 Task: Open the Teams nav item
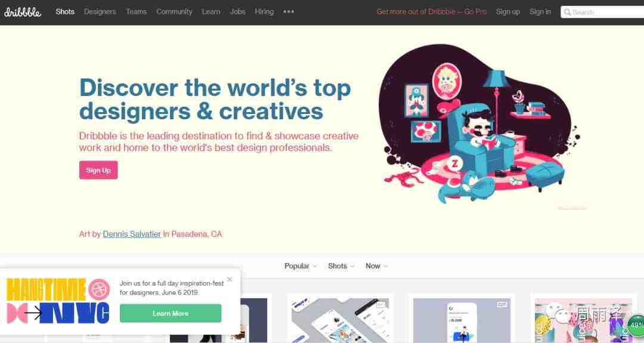[x=137, y=12]
